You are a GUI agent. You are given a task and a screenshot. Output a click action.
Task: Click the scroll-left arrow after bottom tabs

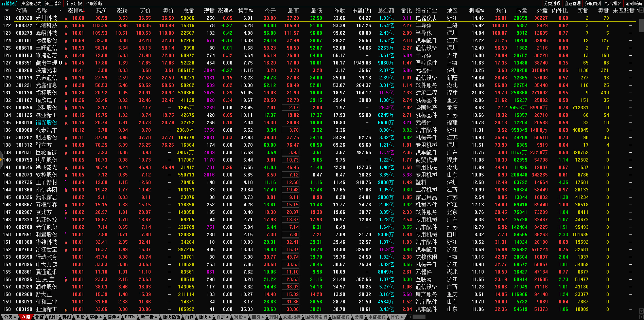pos(410,317)
